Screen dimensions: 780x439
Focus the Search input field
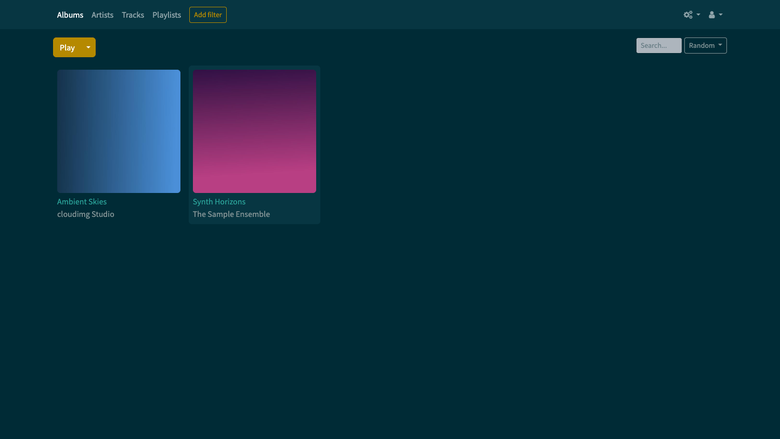coord(659,45)
